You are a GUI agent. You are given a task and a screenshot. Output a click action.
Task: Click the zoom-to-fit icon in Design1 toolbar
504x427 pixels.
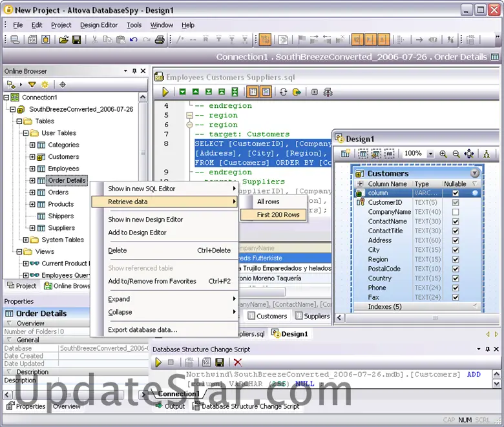pos(469,154)
